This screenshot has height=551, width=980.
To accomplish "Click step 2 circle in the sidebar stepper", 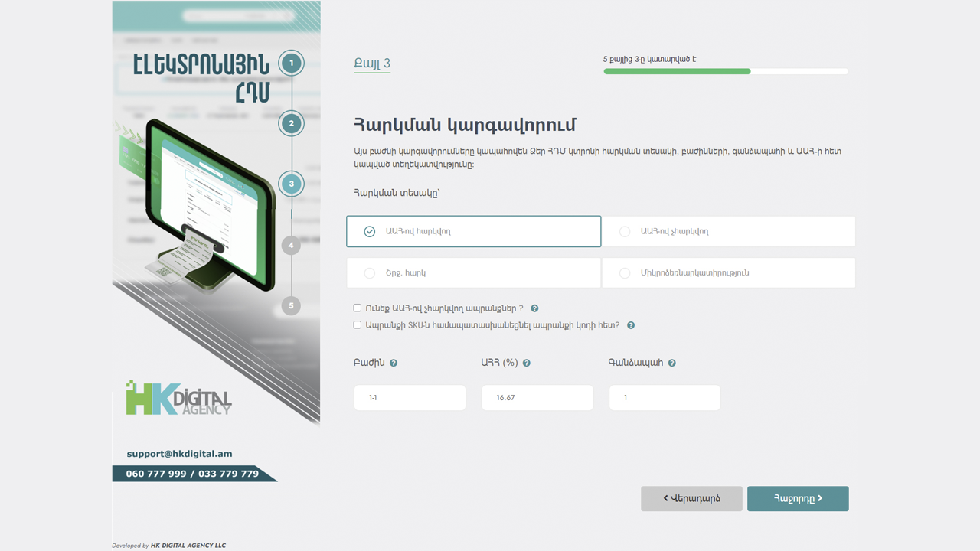I will [291, 123].
